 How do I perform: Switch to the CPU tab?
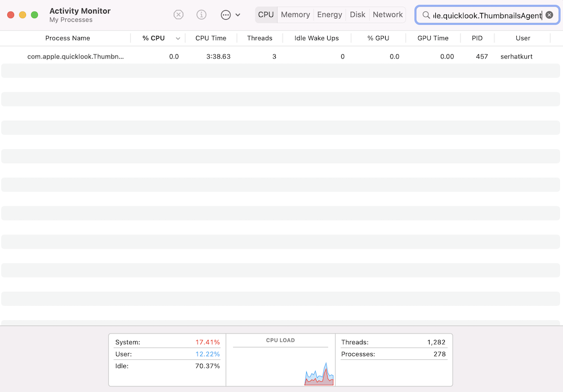(x=266, y=15)
